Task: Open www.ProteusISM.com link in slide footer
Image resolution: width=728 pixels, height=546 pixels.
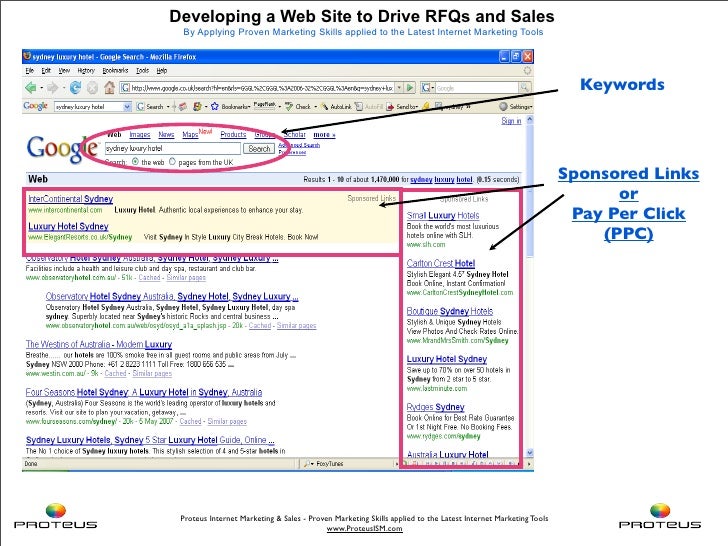Action: click(x=364, y=528)
